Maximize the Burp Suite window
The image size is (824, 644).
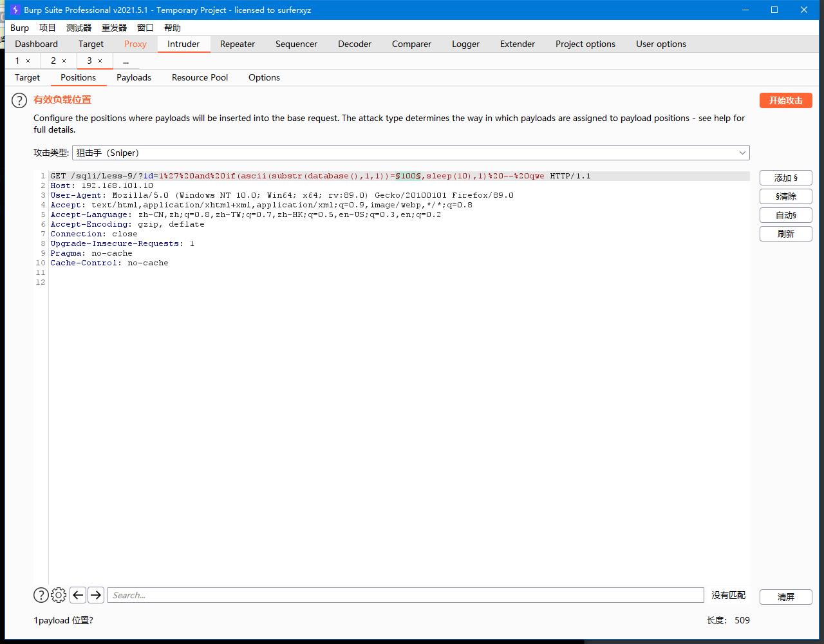click(774, 10)
